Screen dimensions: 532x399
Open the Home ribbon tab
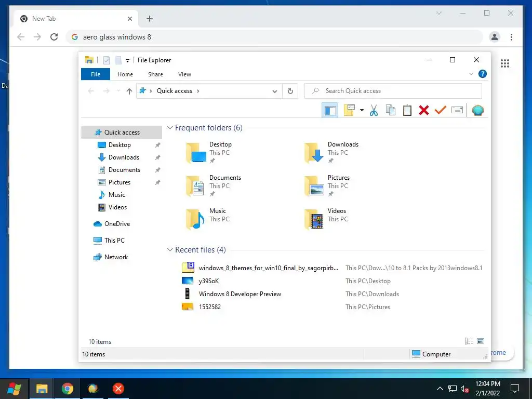coord(125,74)
